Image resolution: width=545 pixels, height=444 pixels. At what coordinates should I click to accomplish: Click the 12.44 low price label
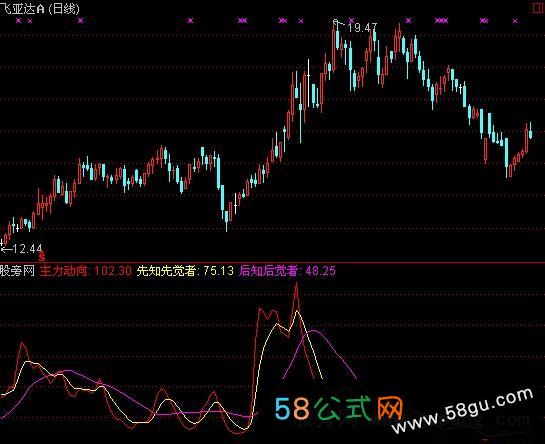point(27,249)
